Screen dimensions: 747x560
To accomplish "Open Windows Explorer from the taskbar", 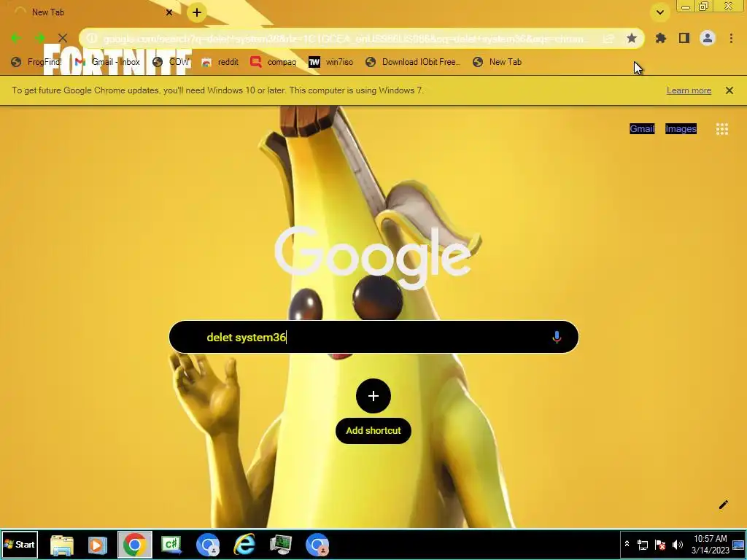I will [62, 545].
